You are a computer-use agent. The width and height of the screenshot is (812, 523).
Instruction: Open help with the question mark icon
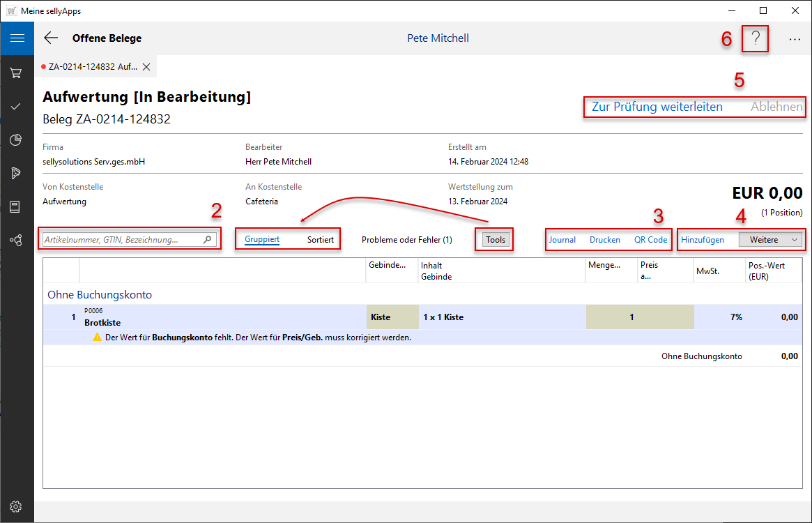(756, 39)
